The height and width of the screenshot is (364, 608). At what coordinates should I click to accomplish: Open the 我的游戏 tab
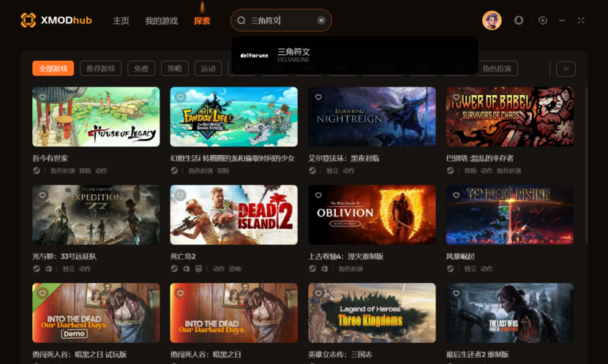point(161,21)
